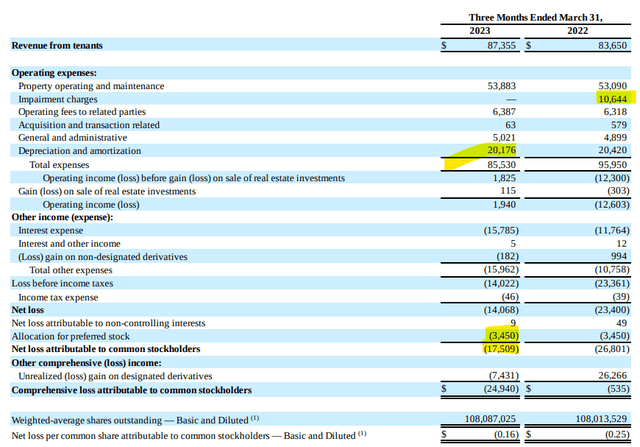
Task: Click 'Depreciation and amortization' label
Action: click(x=80, y=151)
